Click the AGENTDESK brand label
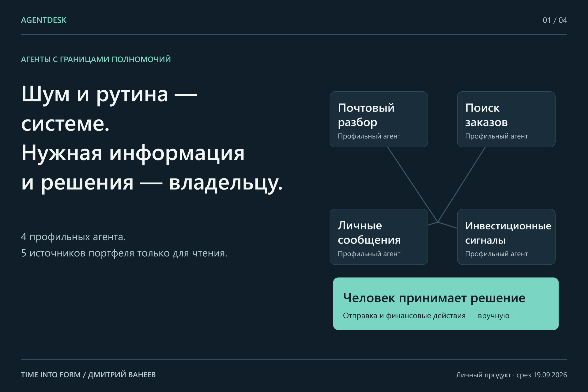This screenshot has height=392, width=588. click(43, 20)
